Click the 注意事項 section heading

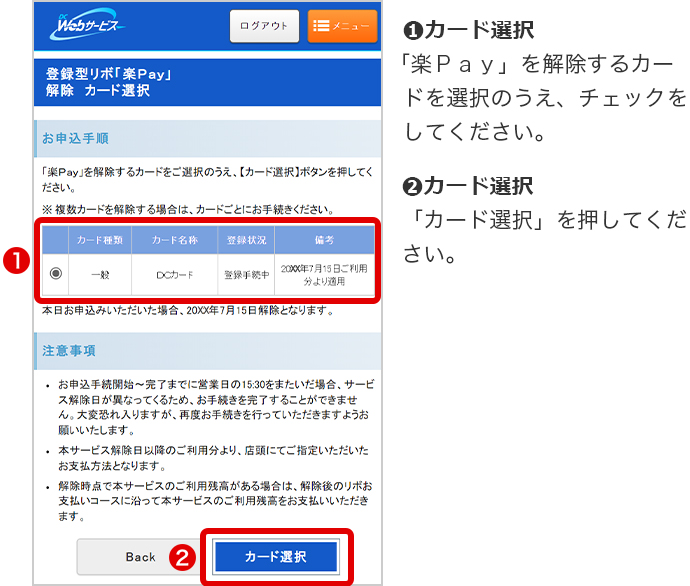coord(68,352)
